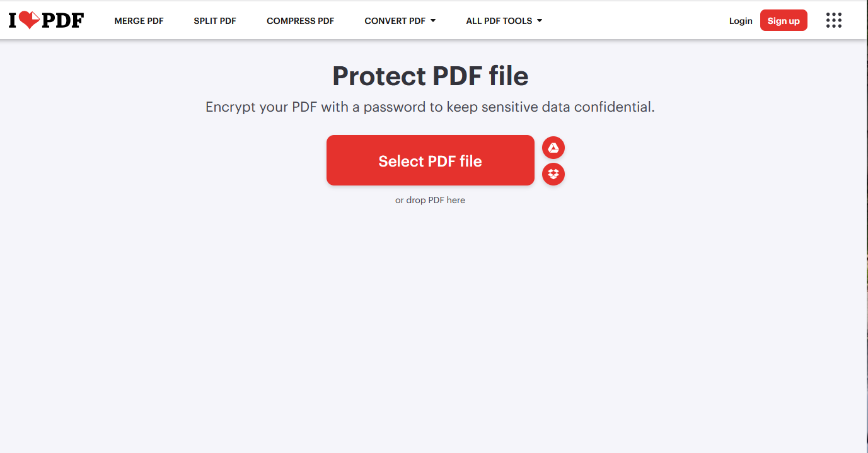
Task: Open the SPLIT PDF tool
Action: [214, 20]
